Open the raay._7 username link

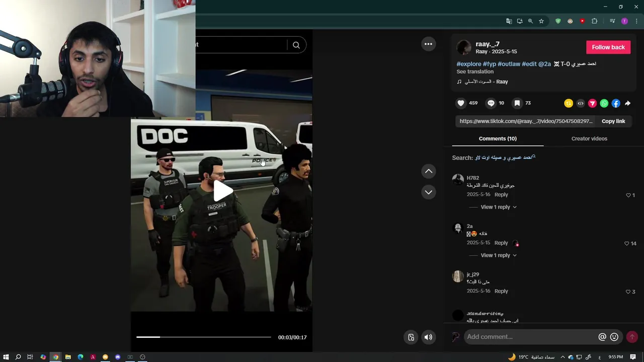[488, 44]
